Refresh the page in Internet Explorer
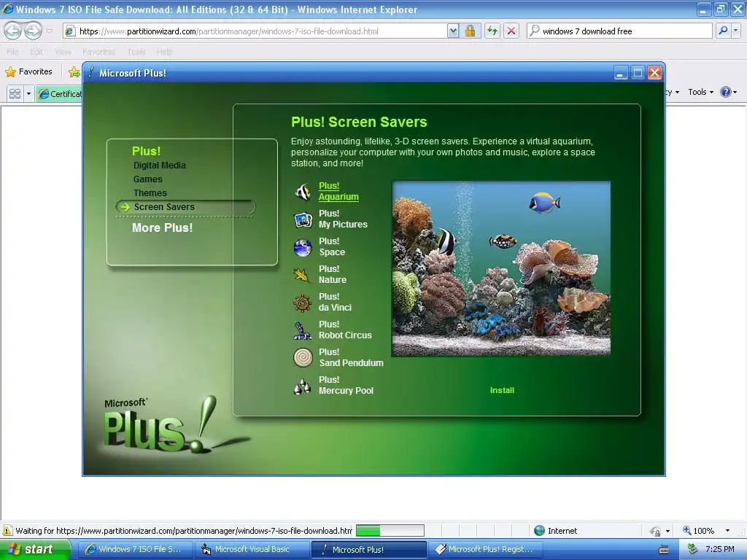The image size is (747, 560). coord(492,31)
